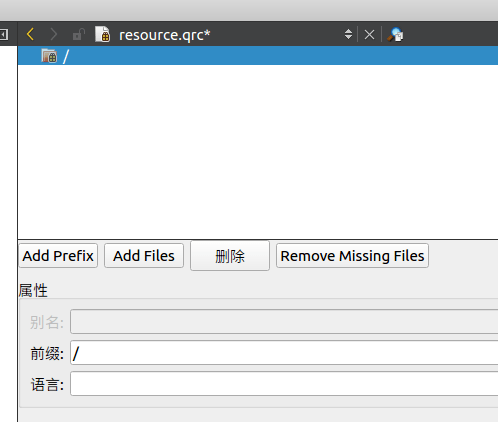Click the disabled 别名 alias field
498x422 pixels.
(284, 321)
